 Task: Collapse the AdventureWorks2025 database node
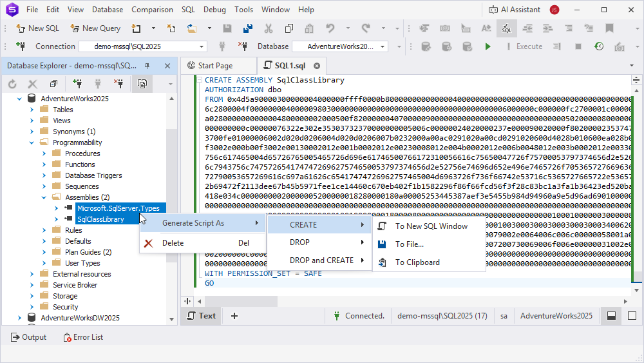19,99
